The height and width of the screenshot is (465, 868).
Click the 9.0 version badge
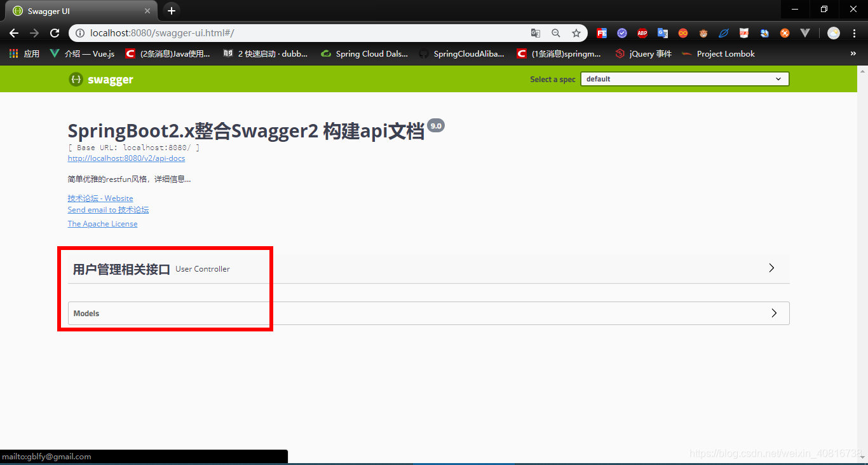[436, 126]
